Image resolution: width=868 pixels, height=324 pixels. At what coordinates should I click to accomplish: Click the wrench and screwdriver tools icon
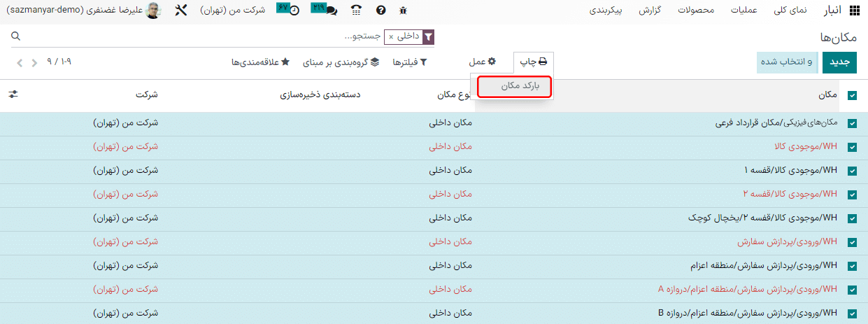click(x=180, y=10)
